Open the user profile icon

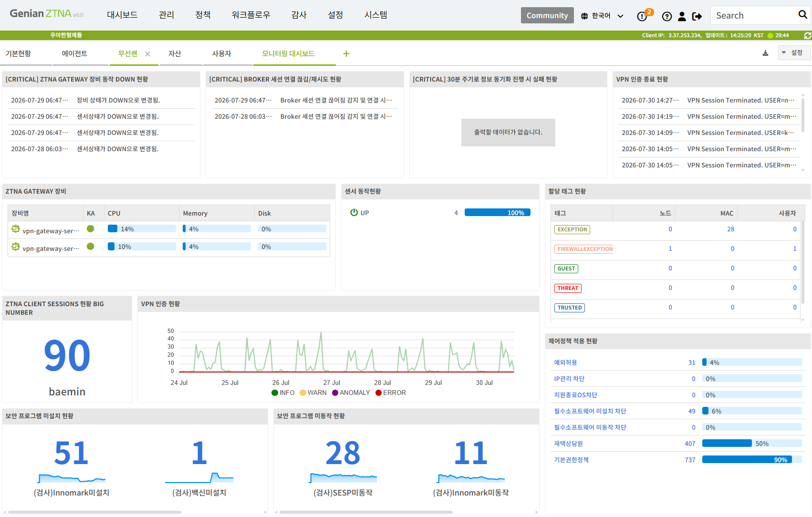[682, 16]
